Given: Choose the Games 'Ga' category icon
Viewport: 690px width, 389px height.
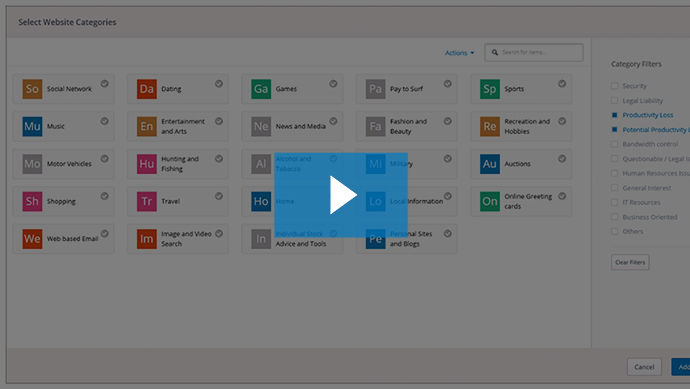Looking at the screenshot, I should coord(261,89).
